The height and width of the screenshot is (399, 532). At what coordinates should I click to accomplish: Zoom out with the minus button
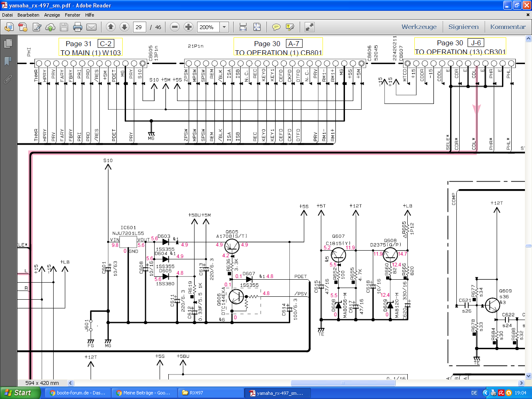coord(175,27)
